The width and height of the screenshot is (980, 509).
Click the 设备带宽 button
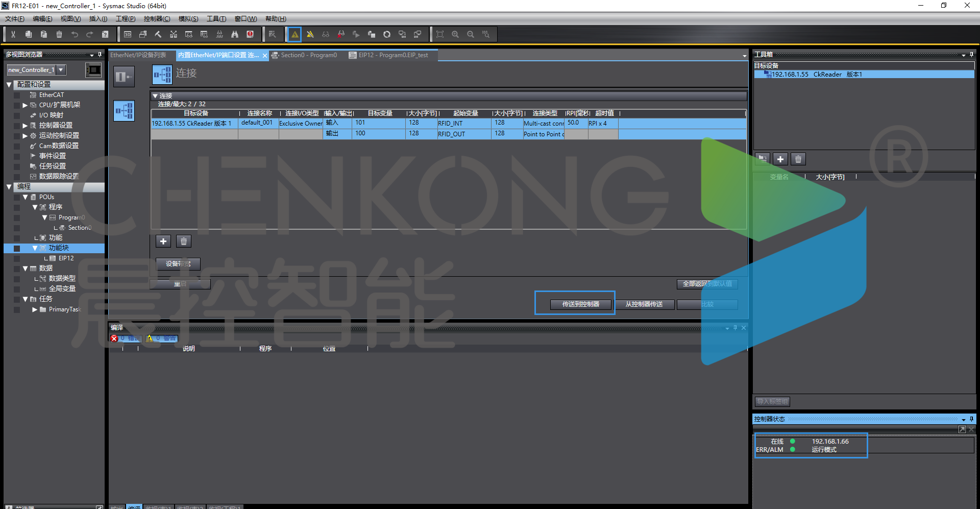click(x=178, y=264)
